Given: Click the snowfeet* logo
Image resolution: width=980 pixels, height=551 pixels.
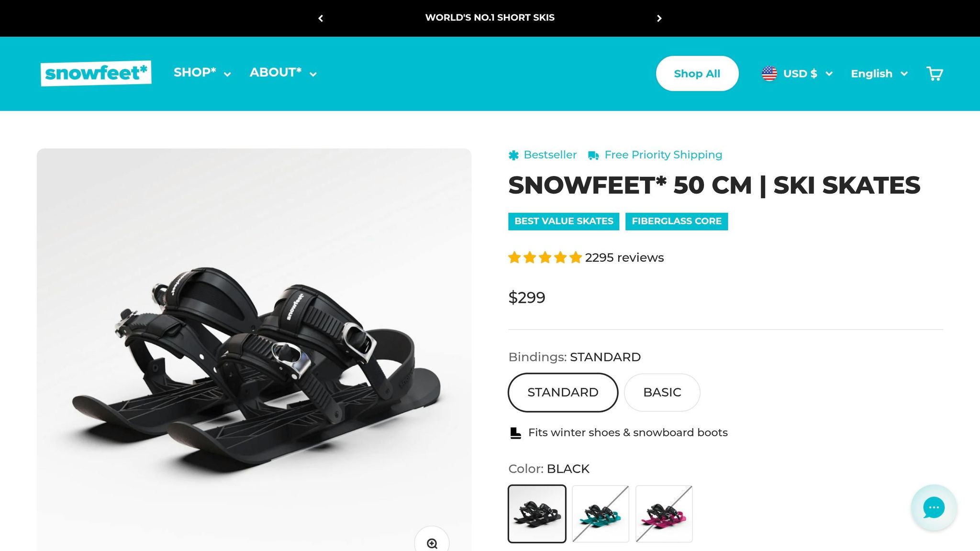Looking at the screenshot, I should click(96, 73).
